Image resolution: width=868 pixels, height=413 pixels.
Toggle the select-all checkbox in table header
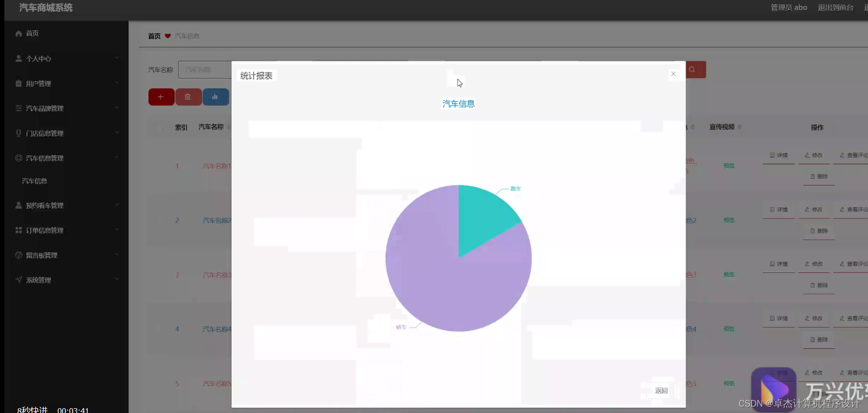(x=159, y=128)
